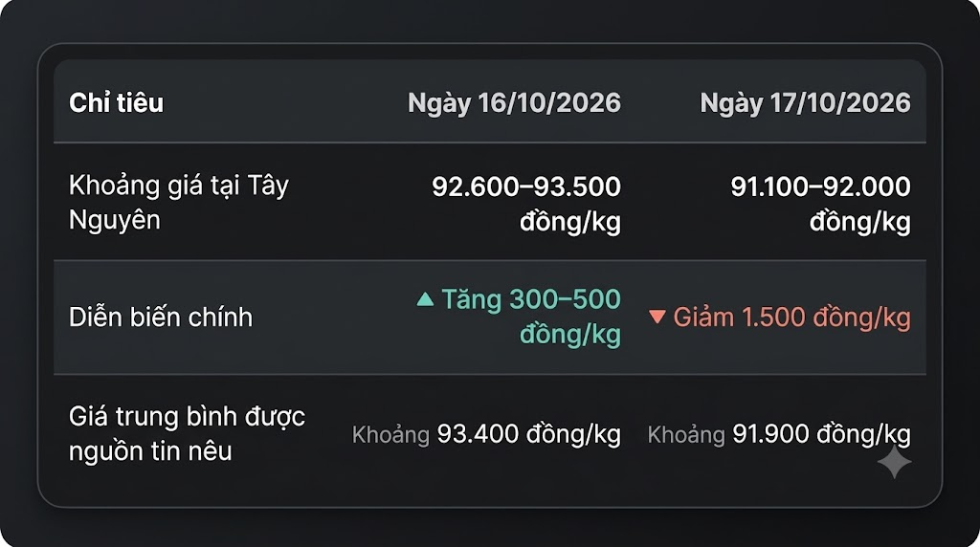Screen dimensions: 980x547
Task: Select the 91.100–92.000 đồng/kg price cell
Action: click(x=820, y=204)
